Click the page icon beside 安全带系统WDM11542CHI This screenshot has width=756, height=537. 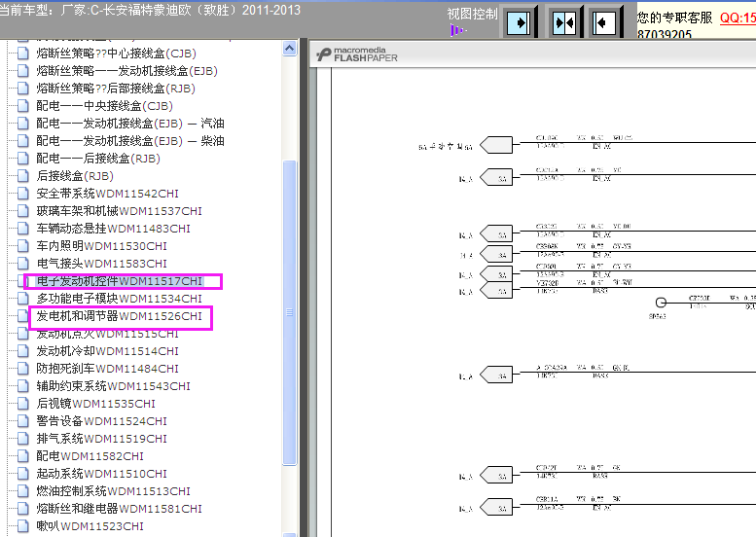23,194
